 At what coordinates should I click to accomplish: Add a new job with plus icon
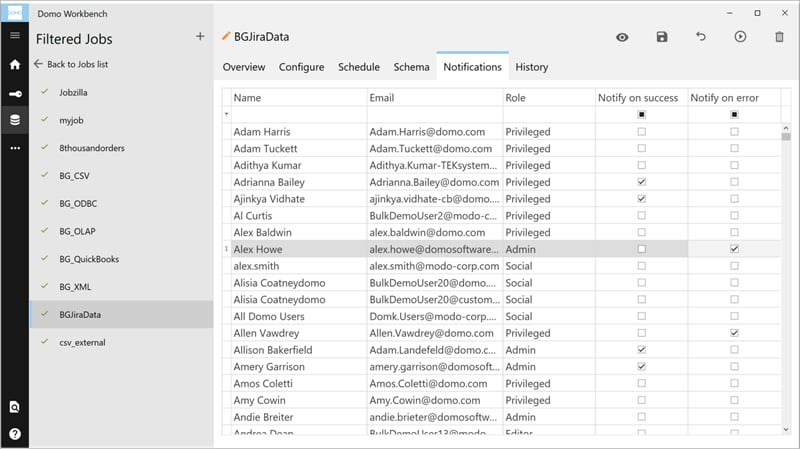click(x=200, y=36)
